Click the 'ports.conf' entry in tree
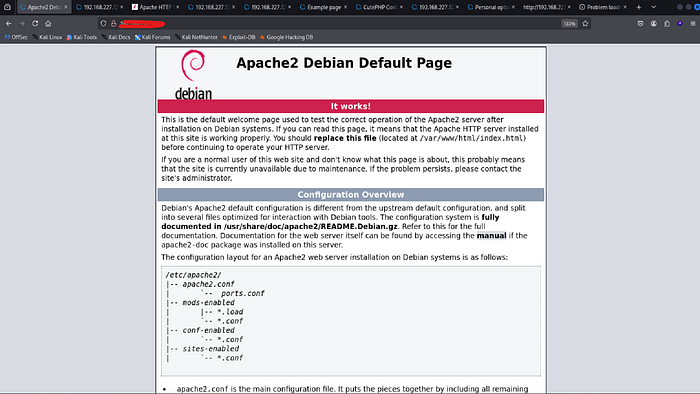Screen dimensions: 700x394 tap(242, 294)
